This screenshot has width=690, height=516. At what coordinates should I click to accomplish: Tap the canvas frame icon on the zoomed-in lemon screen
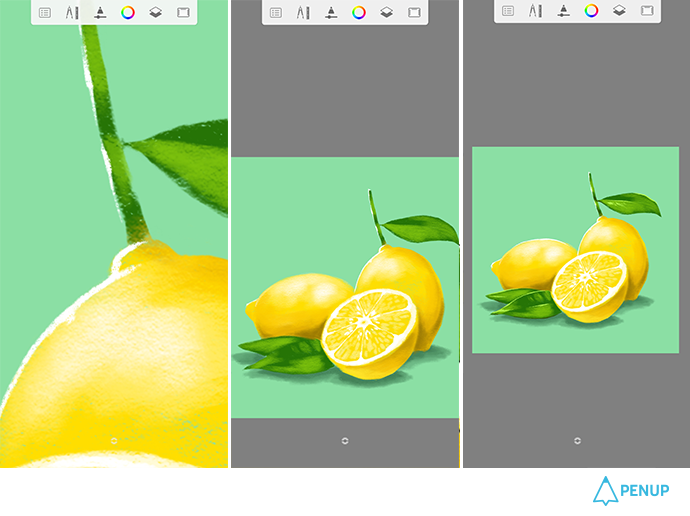point(183,12)
